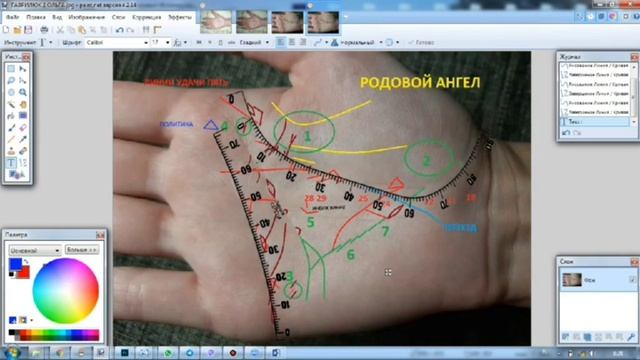Select the Line/Curve tool

23,163
